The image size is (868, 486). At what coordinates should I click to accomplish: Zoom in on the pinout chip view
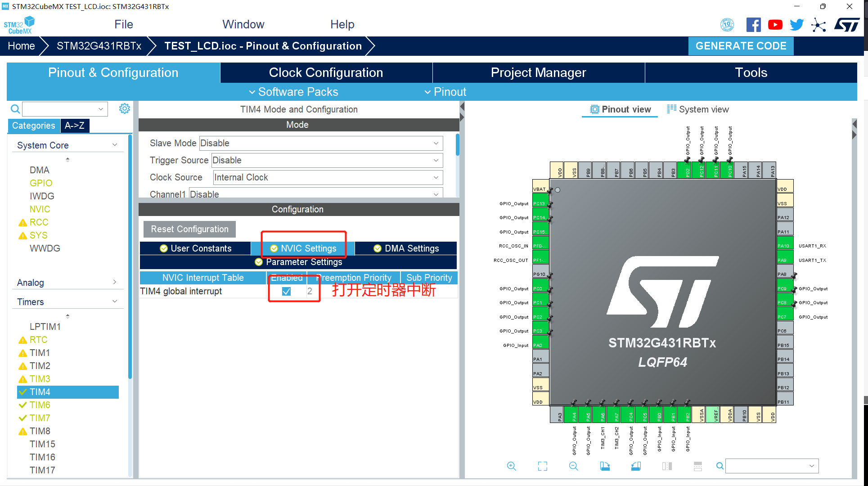[x=511, y=466]
